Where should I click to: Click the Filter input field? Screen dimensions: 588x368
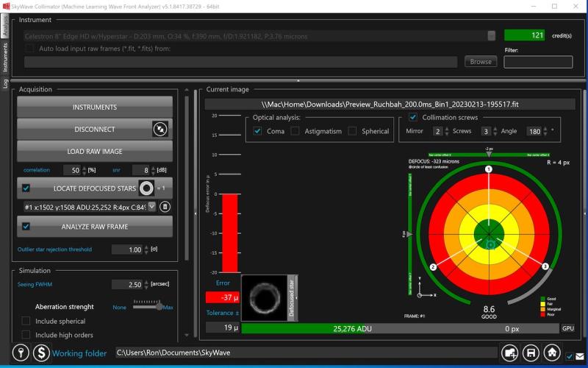tap(538, 62)
